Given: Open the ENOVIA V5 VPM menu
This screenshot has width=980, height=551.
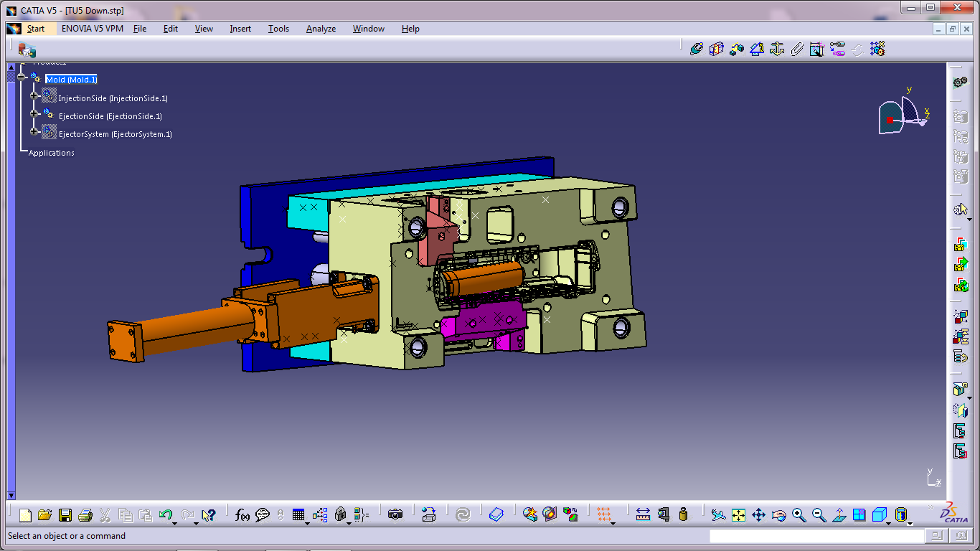Looking at the screenshot, I should [93, 29].
